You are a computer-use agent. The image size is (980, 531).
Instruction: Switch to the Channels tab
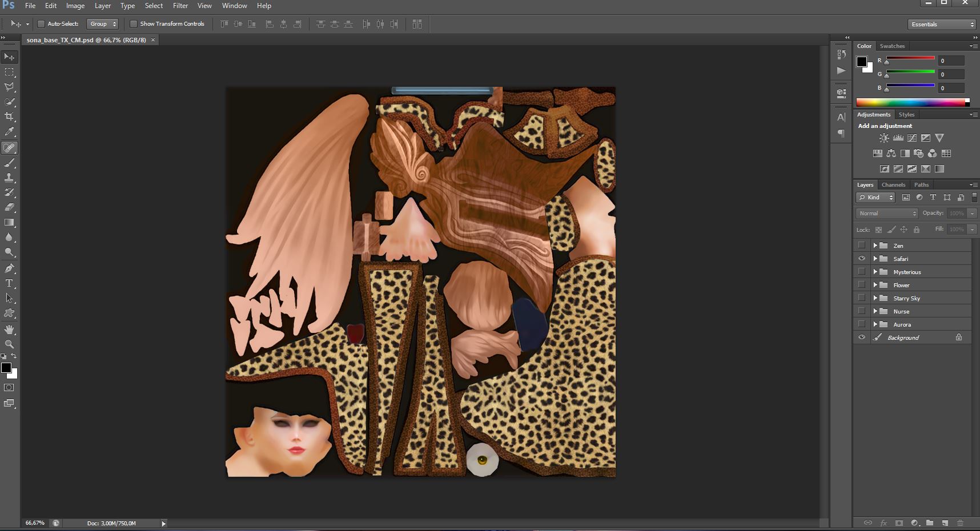893,184
